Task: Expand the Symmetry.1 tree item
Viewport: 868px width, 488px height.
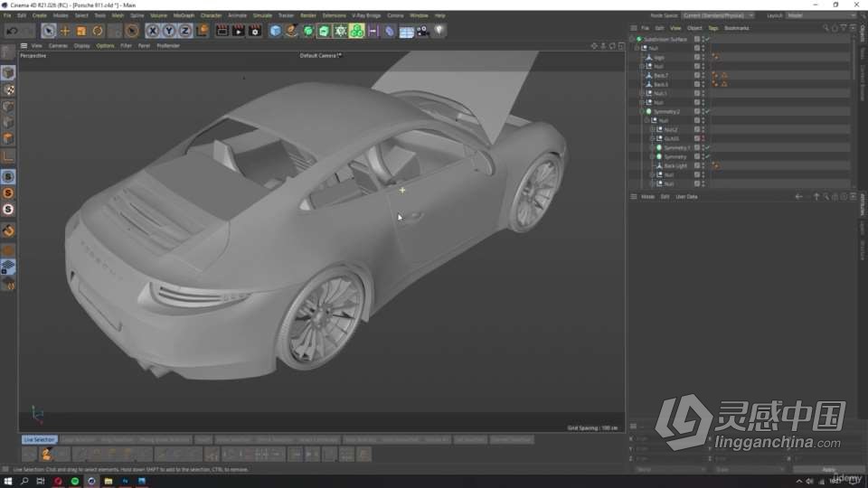Action: coord(652,147)
